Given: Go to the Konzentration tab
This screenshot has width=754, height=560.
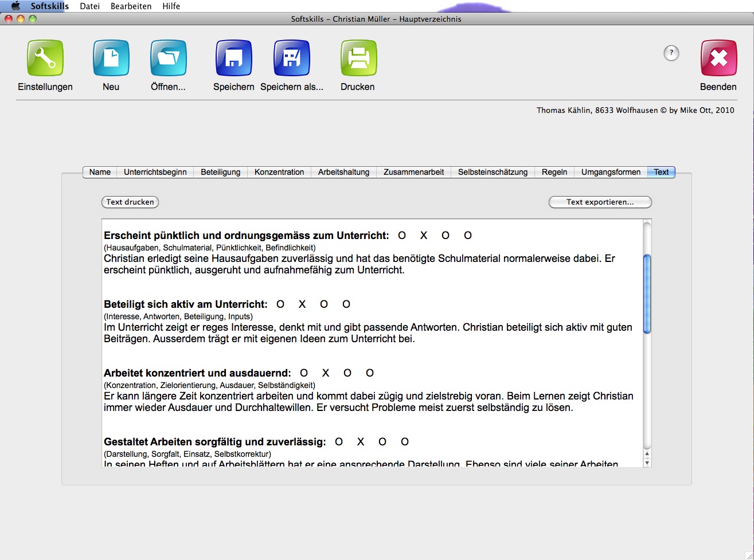Looking at the screenshot, I should tap(279, 172).
